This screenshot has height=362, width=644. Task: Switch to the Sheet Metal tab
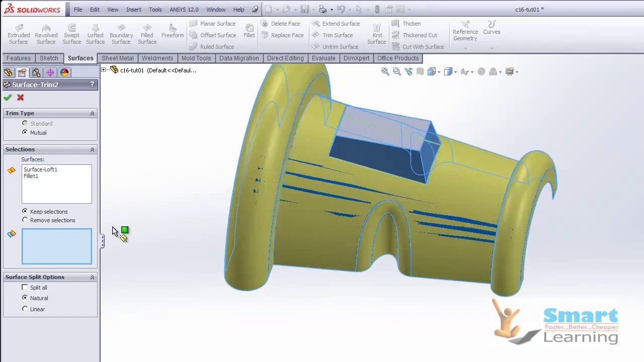click(x=118, y=58)
